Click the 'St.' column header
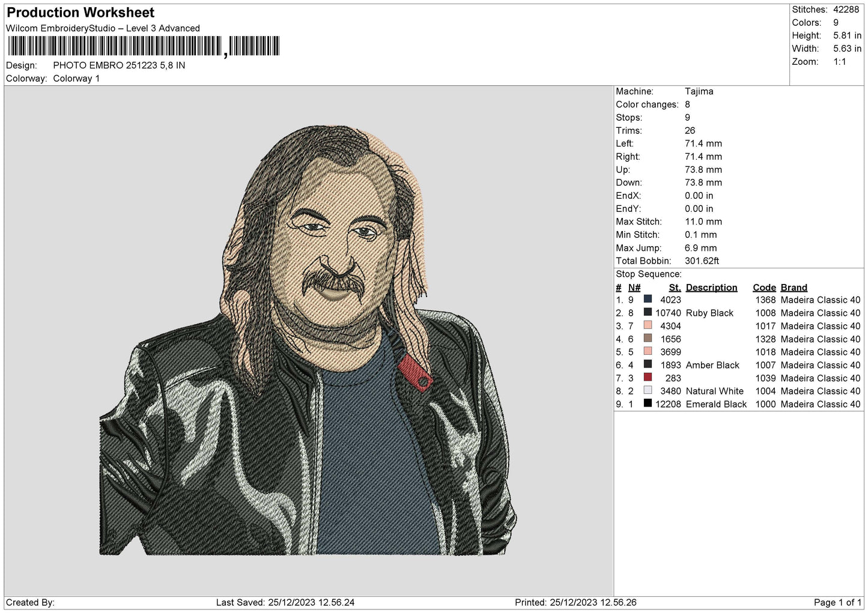 click(x=675, y=288)
